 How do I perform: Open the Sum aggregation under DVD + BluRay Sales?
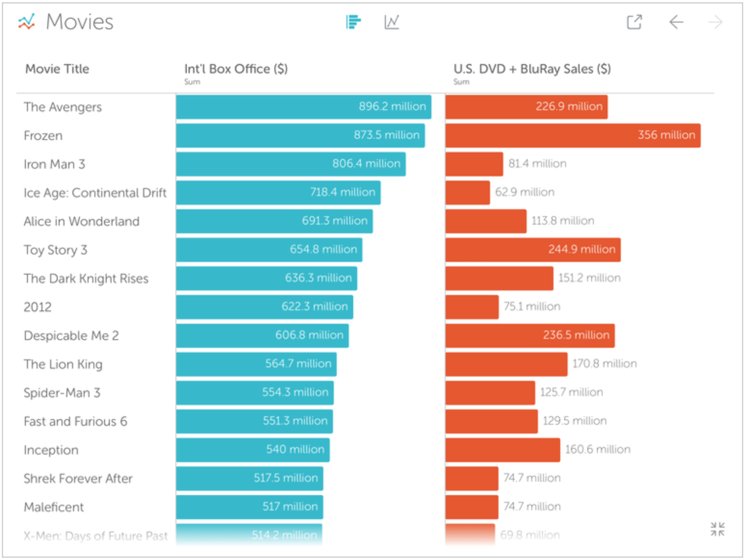coord(461,82)
